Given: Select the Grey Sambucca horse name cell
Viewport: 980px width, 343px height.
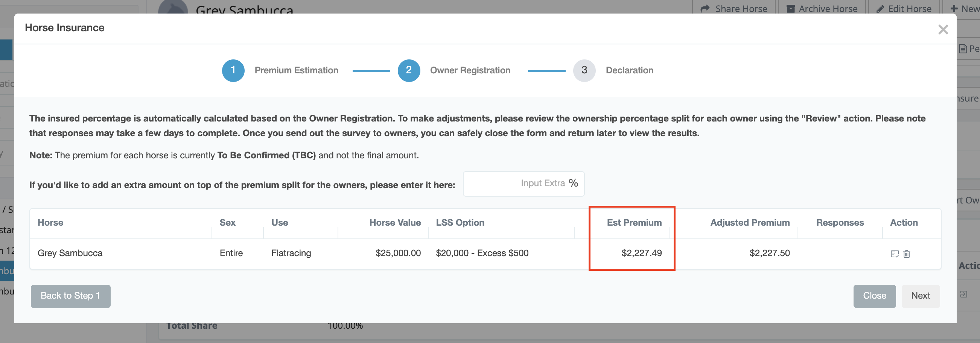Looking at the screenshot, I should (x=70, y=253).
